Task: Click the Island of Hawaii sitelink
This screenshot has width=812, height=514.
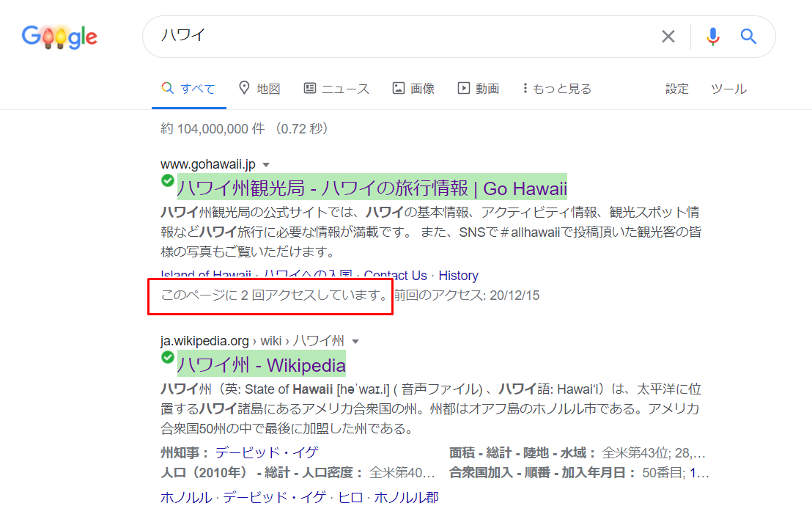Action: (206, 275)
